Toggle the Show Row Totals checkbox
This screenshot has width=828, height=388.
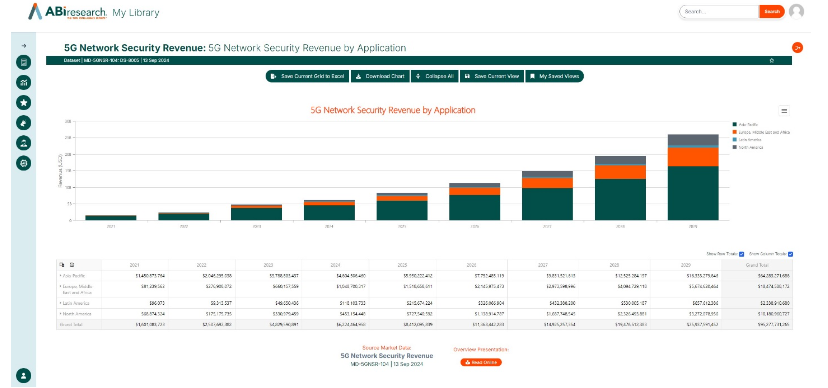coord(741,254)
